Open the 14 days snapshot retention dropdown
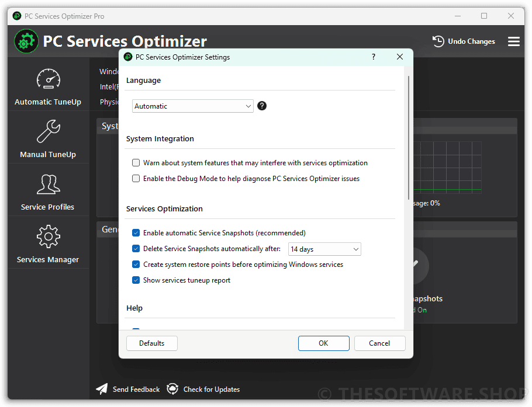 (324, 249)
